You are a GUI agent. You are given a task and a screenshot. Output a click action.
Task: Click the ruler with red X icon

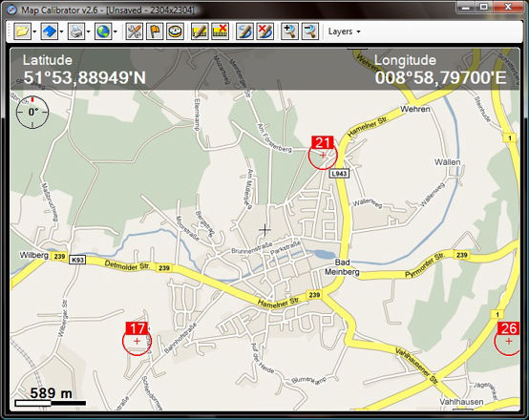220,31
